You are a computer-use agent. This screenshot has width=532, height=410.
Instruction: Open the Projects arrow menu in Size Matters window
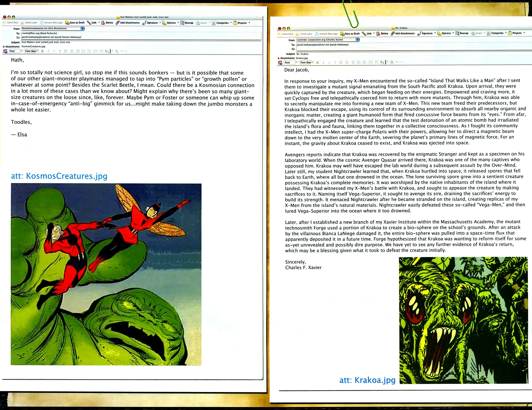click(249, 23)
